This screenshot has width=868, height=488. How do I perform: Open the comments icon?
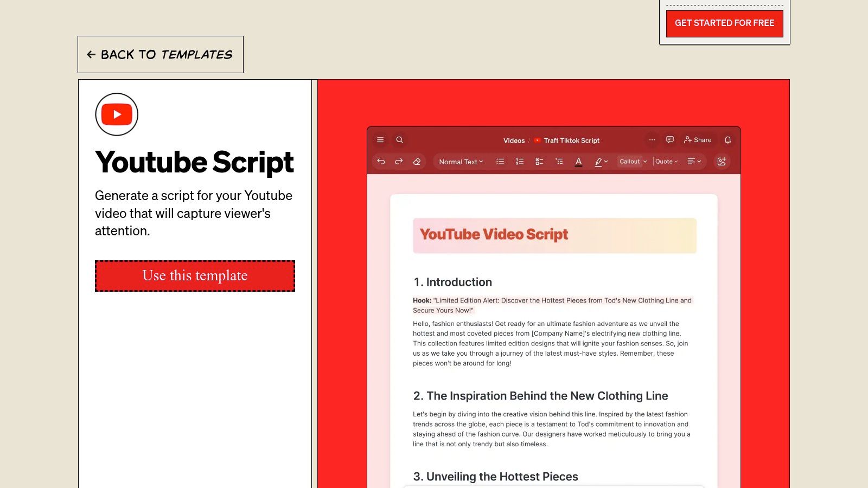pos(670,140)
